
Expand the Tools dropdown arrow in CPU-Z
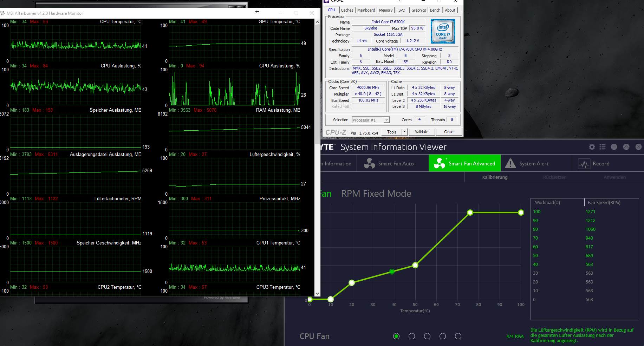point(404,132)
